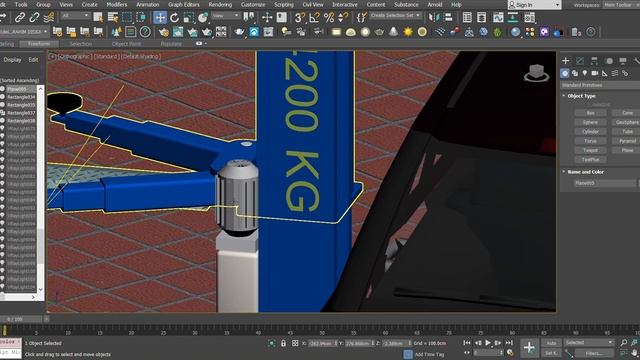Open the Display menu in Scene Explorer
Viewport: 640px width, 360px height.
pos(12,60)
